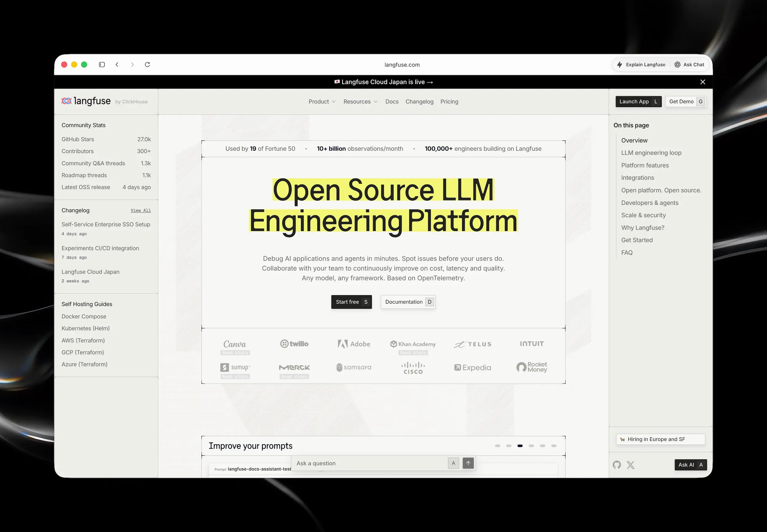Open the Hiring in Europe and SF link
Screen dimensions: 767x532
(660, 440)
